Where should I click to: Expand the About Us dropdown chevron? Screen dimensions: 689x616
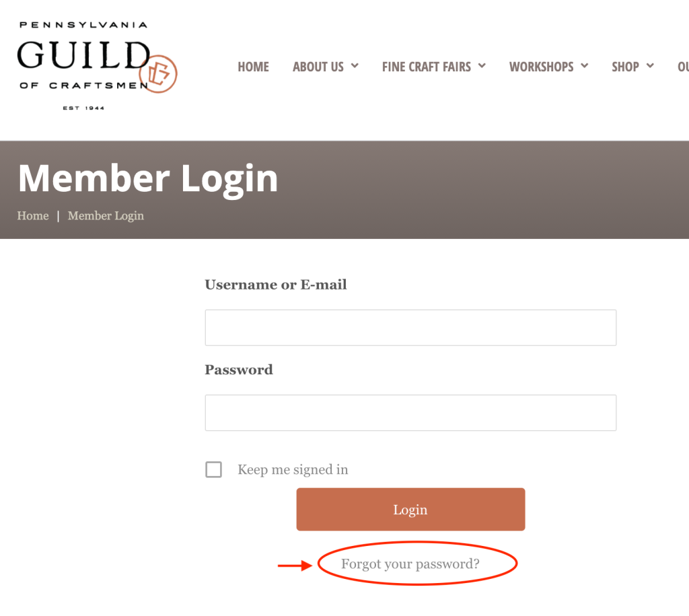point(355,66)
